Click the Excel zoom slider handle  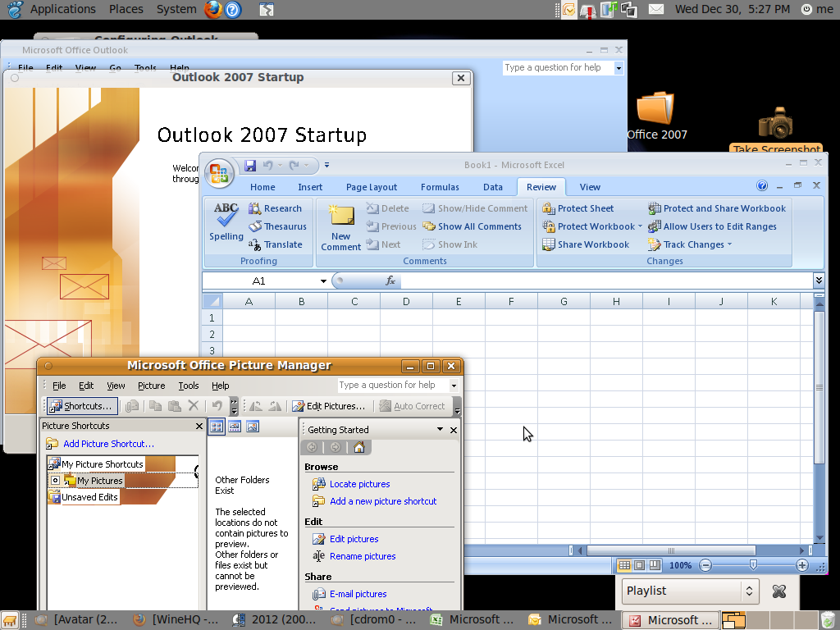tap(753, 565)
